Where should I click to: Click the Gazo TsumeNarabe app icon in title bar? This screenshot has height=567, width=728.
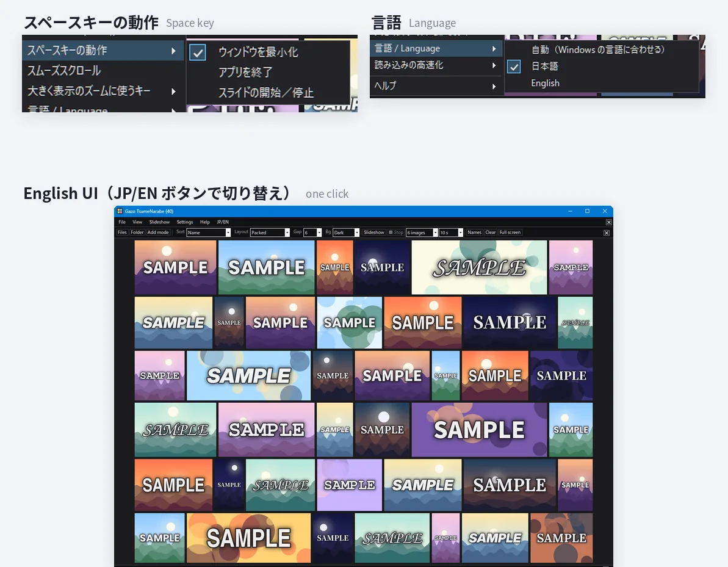click(120, 211)
